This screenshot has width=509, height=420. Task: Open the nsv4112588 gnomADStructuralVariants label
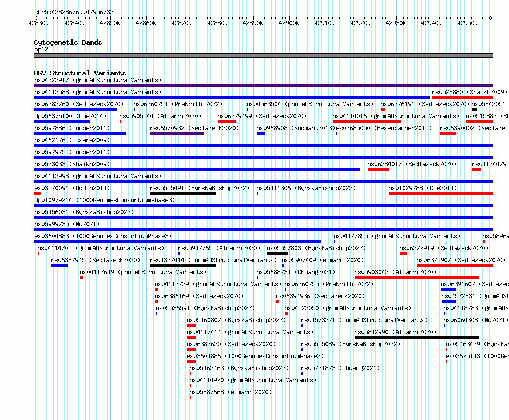[98, 92]
